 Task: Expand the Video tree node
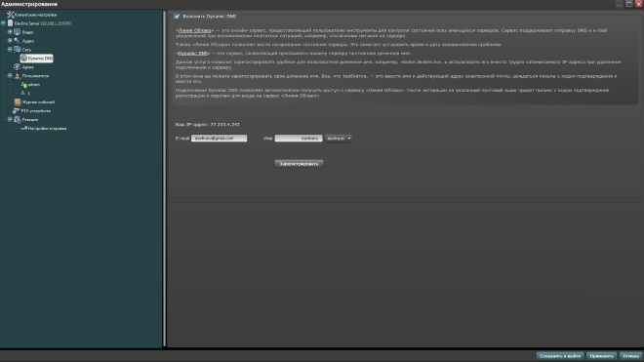[10, 31]
